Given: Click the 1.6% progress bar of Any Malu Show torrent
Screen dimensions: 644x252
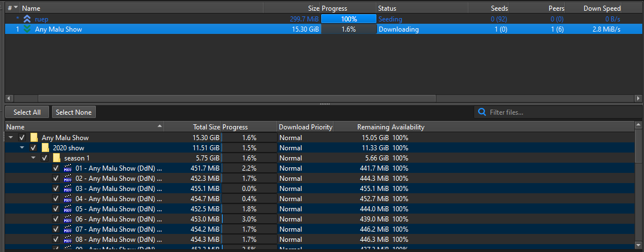Looking at the screenshot, I should point(349,29).
